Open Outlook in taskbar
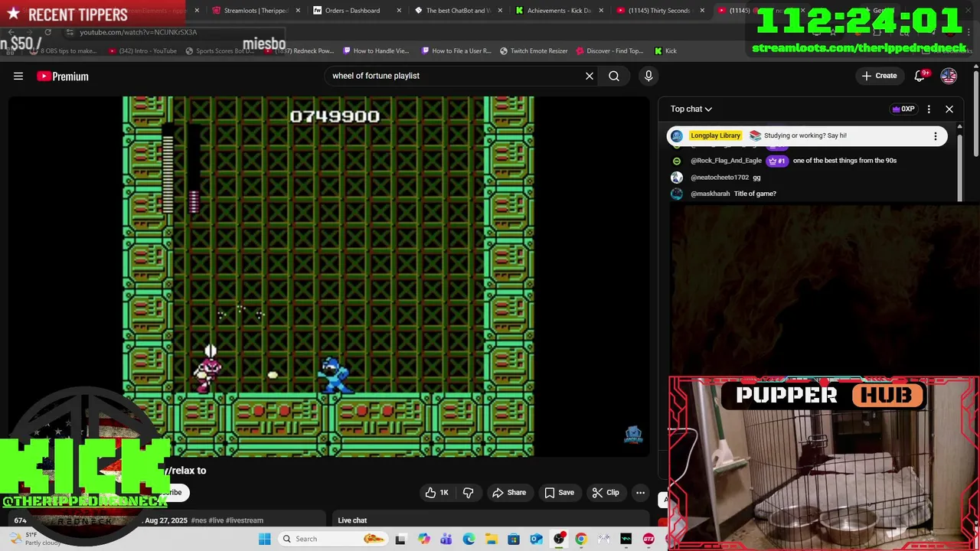This screenshot has height=551, width=980. [537, 539]
